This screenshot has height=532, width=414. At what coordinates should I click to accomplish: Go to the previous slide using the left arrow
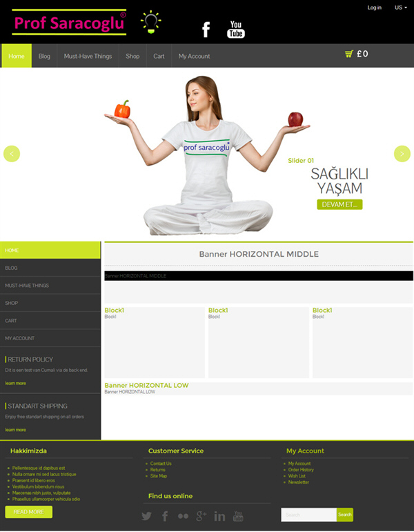click(12, 154)
